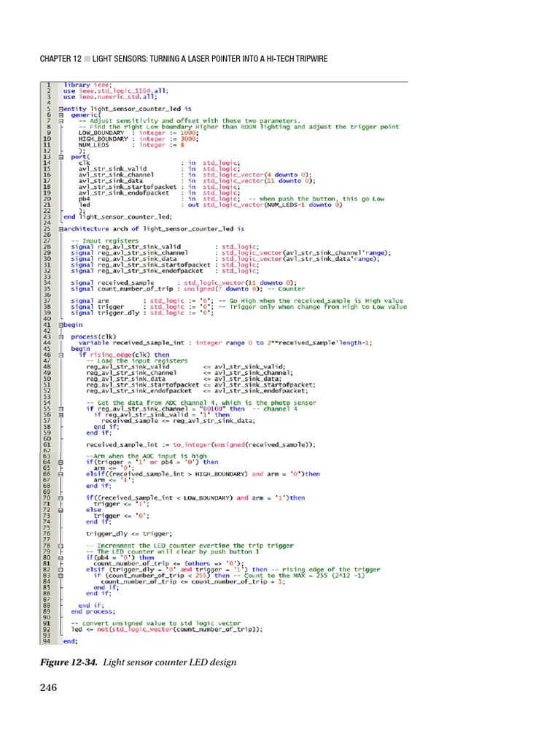
Task: Collapse the entity light_sensor_counter_led fold marker
Action: 61,109
